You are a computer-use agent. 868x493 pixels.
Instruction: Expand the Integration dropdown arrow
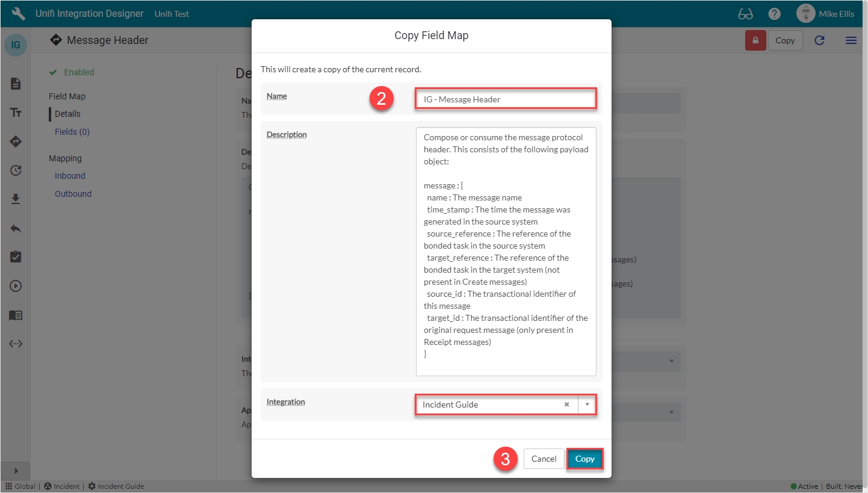(x=587, y=405)
